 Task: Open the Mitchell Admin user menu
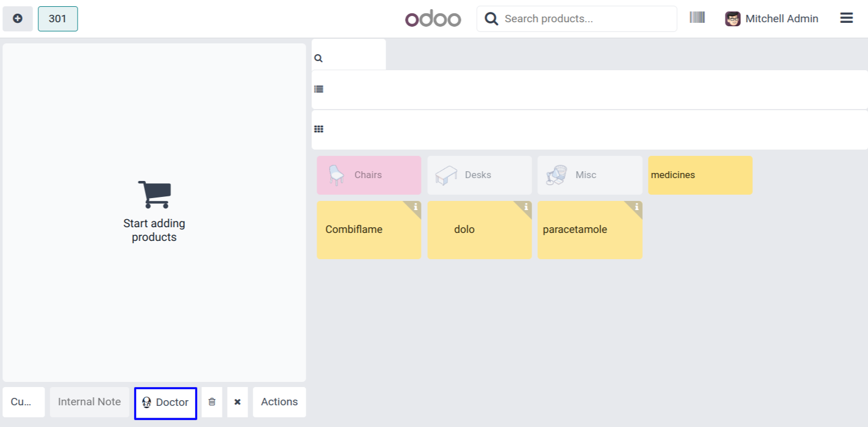click(772, 19)
